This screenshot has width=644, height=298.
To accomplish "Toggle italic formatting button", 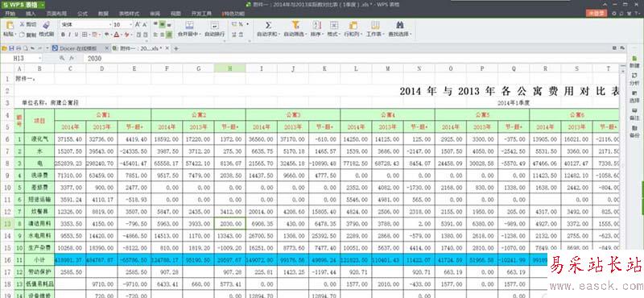I will (69, 35).
